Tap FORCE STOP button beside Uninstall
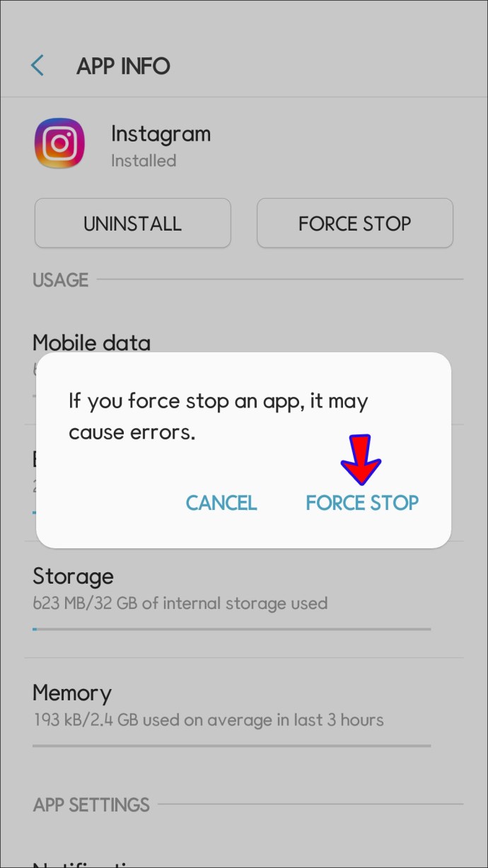488x868 pixels. [355, 224]
